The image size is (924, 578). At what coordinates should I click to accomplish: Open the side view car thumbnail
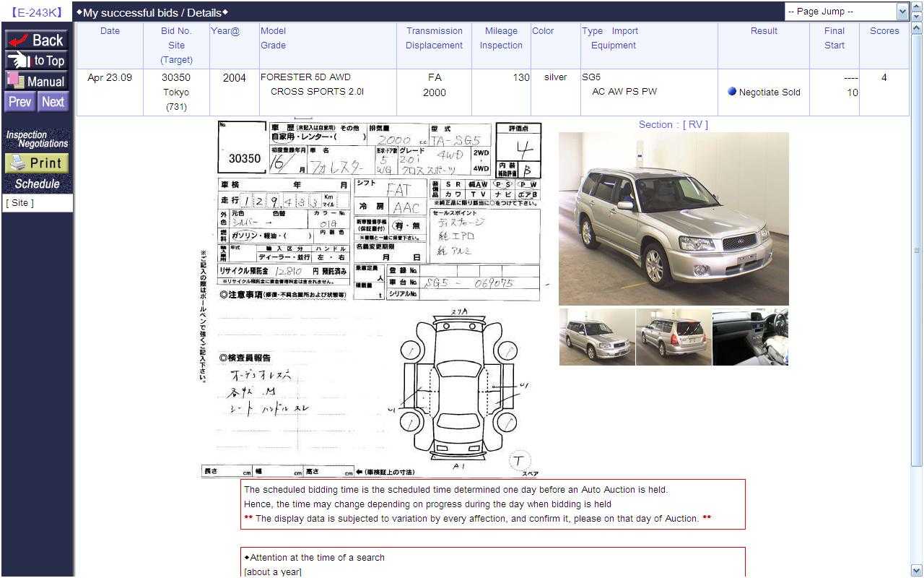click(597, 337)
